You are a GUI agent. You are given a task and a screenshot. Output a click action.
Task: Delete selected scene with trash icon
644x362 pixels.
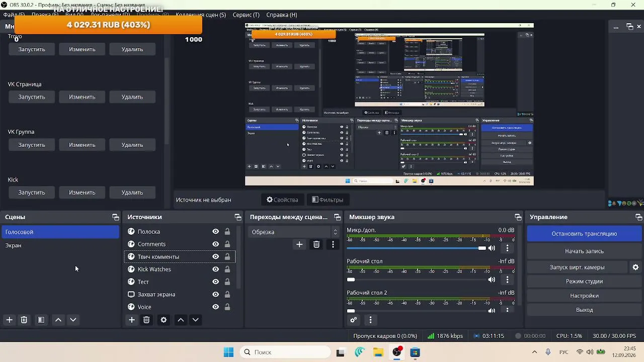pyautogui.click(x=24, y=320)
